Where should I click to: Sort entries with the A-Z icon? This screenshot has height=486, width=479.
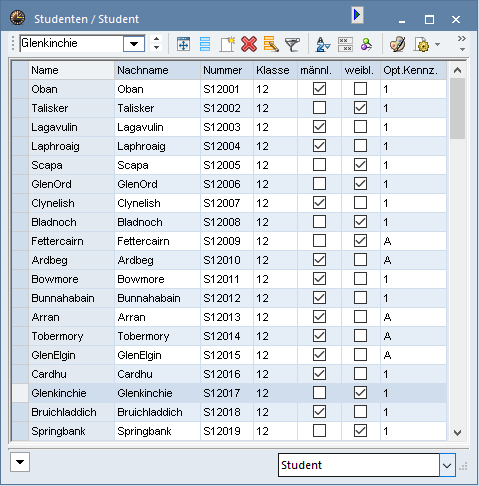(x=323, y=44)
